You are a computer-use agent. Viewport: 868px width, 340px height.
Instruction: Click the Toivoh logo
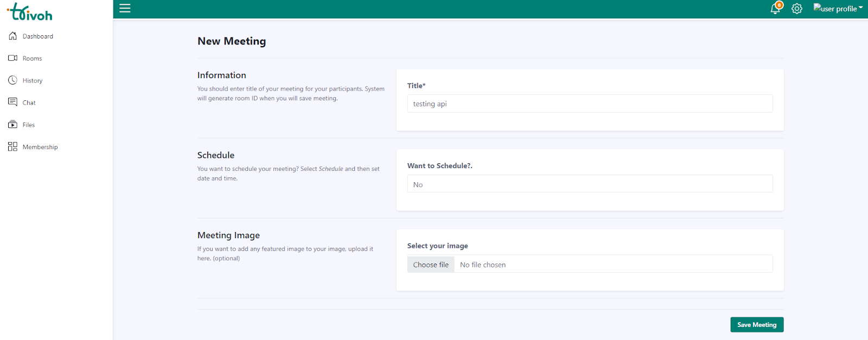(30, 12)
